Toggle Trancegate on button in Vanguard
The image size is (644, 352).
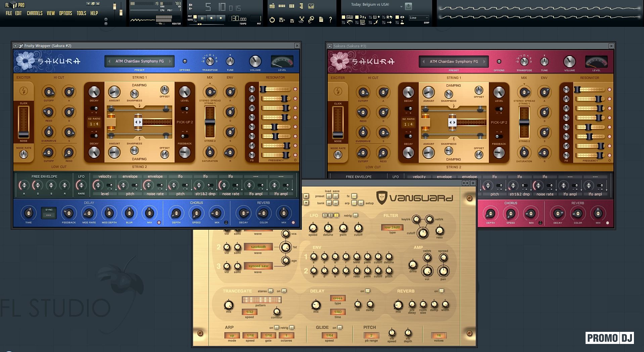tap(284, 291)
